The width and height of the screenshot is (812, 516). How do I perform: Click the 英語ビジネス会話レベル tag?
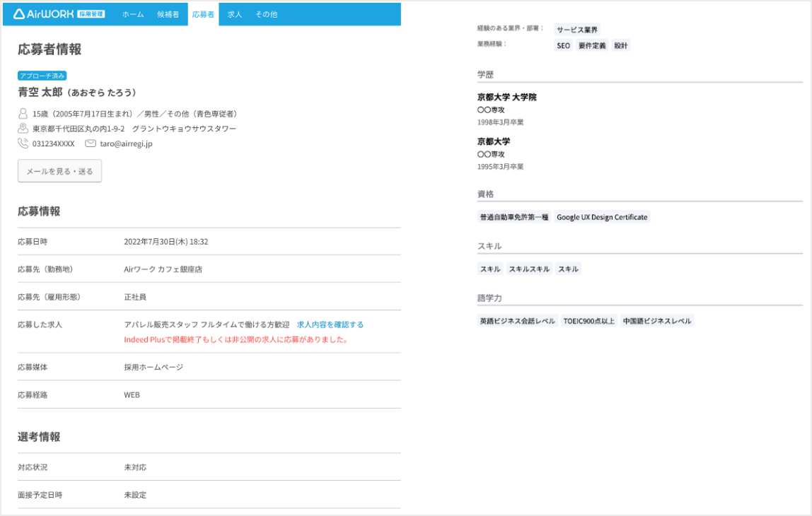coord(517,321)
